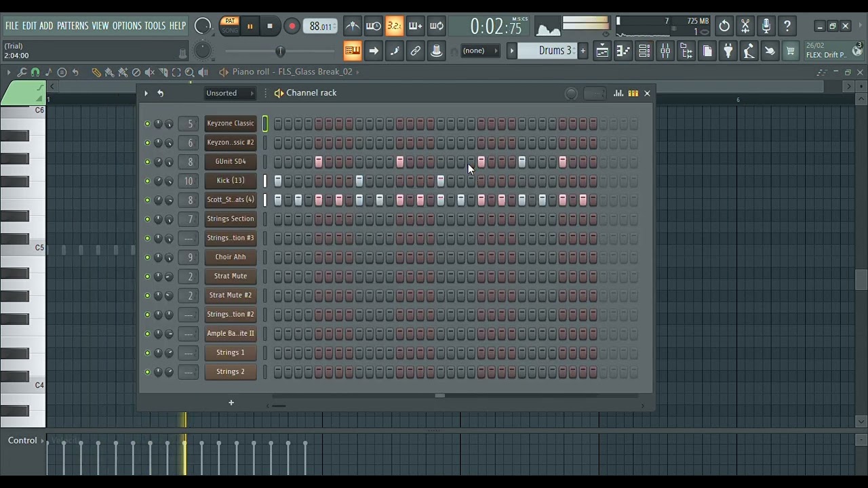This screenshot has height=488, width=868.
Task: Toggle channel rack step sequencer view icon
Action: pyautogui.click(x=633, y=94)
